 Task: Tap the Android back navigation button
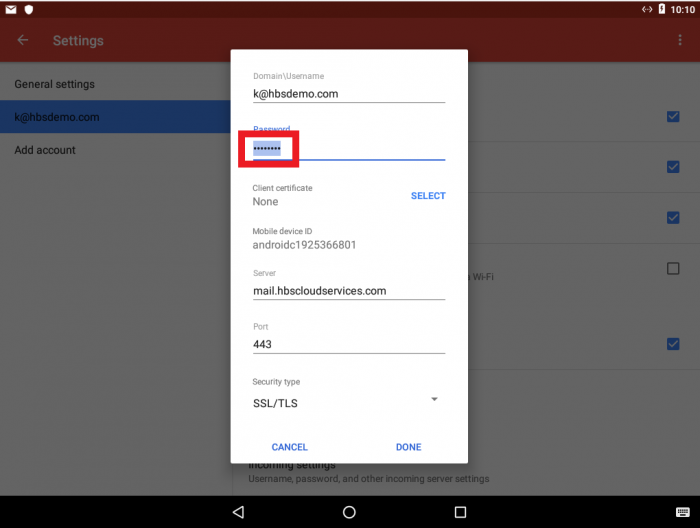238,512
